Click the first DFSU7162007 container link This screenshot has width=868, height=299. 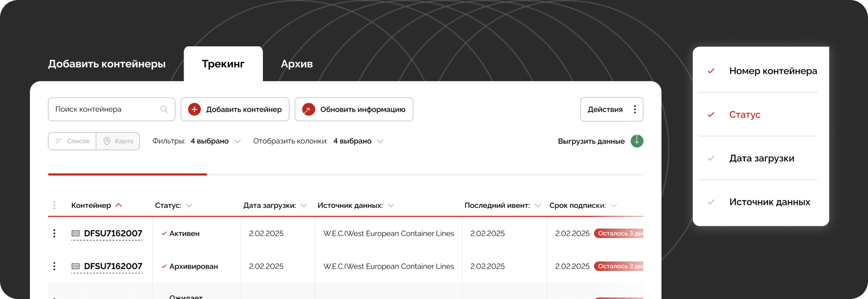(113, 233)
